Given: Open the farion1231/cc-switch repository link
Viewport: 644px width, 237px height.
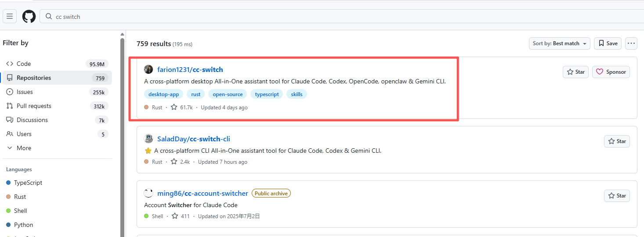Looking at the screenshot, I should (x=190, y=69).
